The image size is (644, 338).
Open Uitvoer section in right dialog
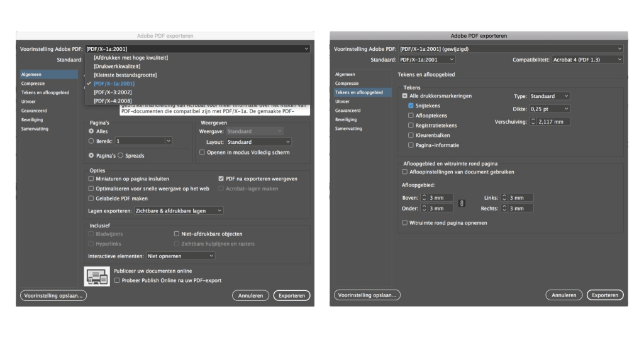coord(342,101)
